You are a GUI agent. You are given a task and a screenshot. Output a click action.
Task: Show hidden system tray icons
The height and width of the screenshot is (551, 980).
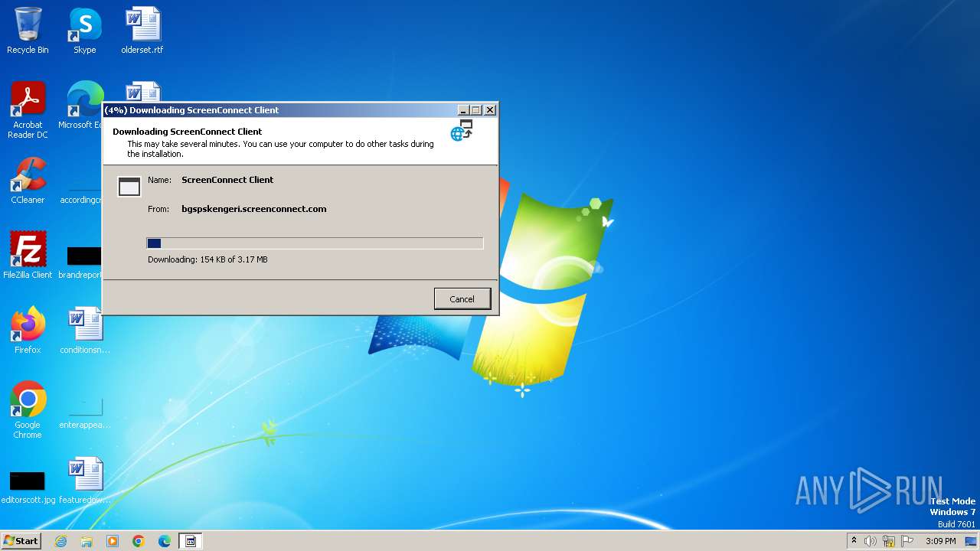point(854,541)
